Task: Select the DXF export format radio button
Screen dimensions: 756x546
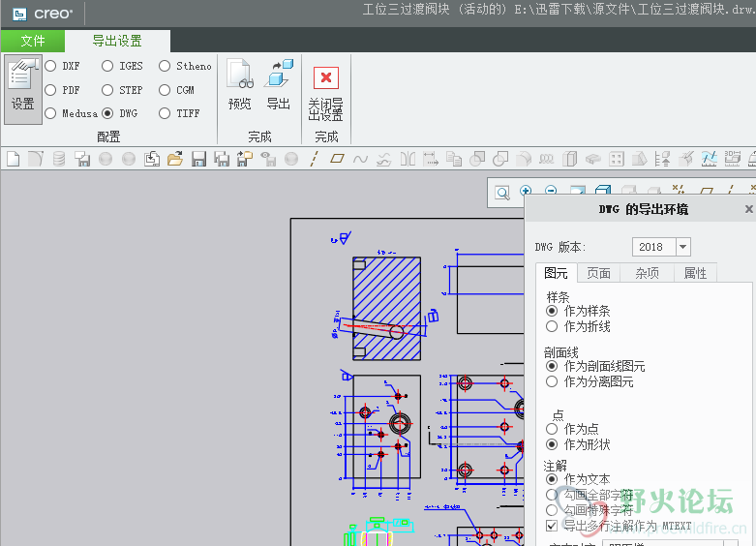Action: [50, 66]
